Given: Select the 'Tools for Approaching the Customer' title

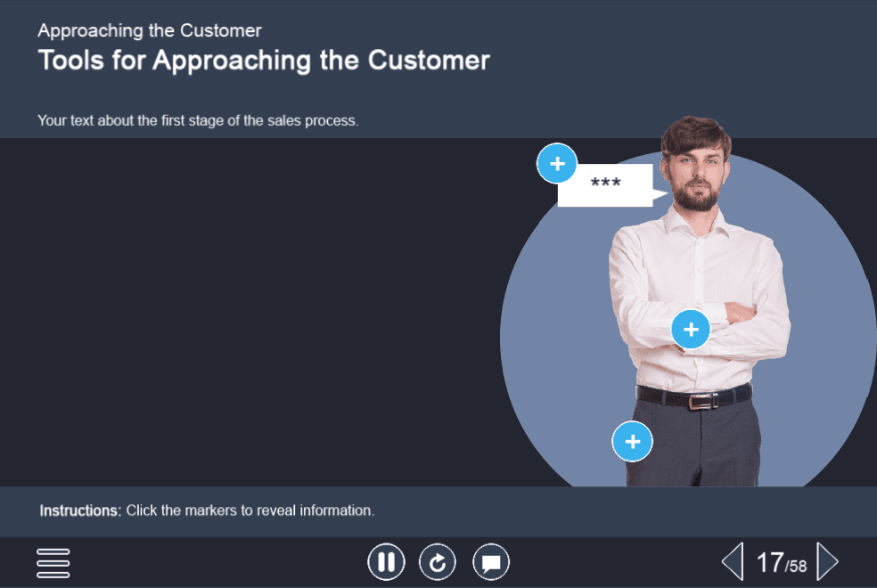Looking at the screenshot, I should coord(264,61).
